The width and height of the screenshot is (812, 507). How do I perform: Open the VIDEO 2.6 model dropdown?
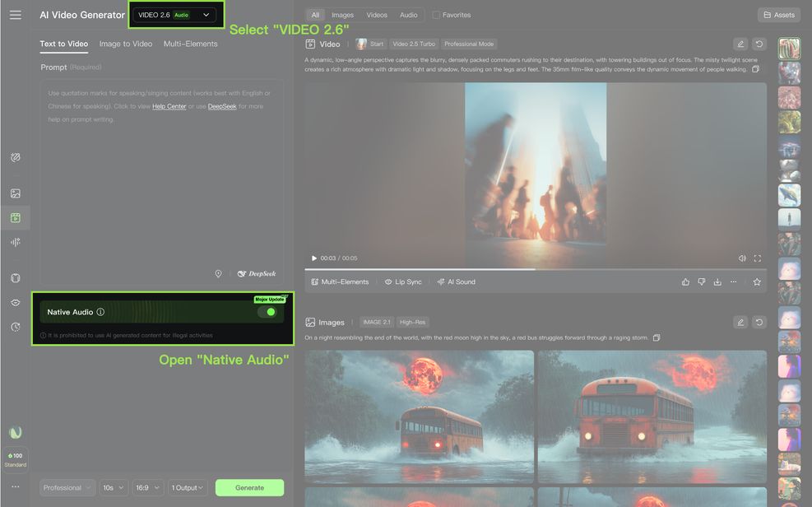click(x=174, y=15)
